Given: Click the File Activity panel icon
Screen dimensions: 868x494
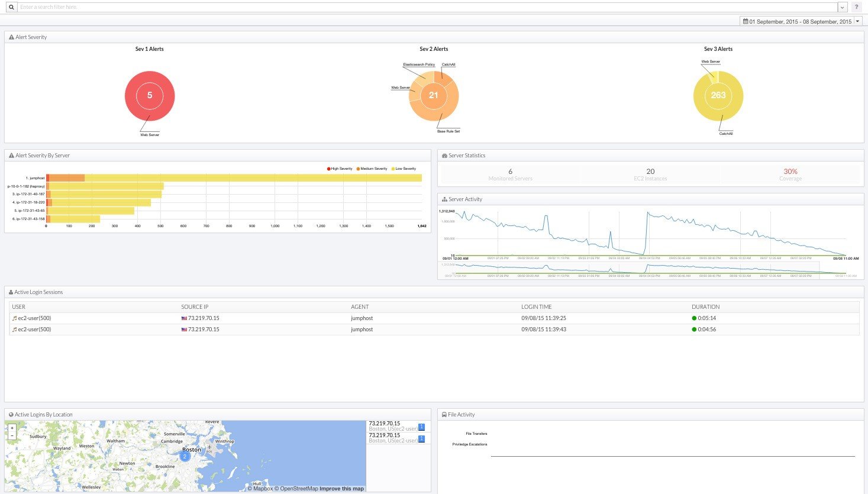Looking at the screenshot, I should [444, 415].
